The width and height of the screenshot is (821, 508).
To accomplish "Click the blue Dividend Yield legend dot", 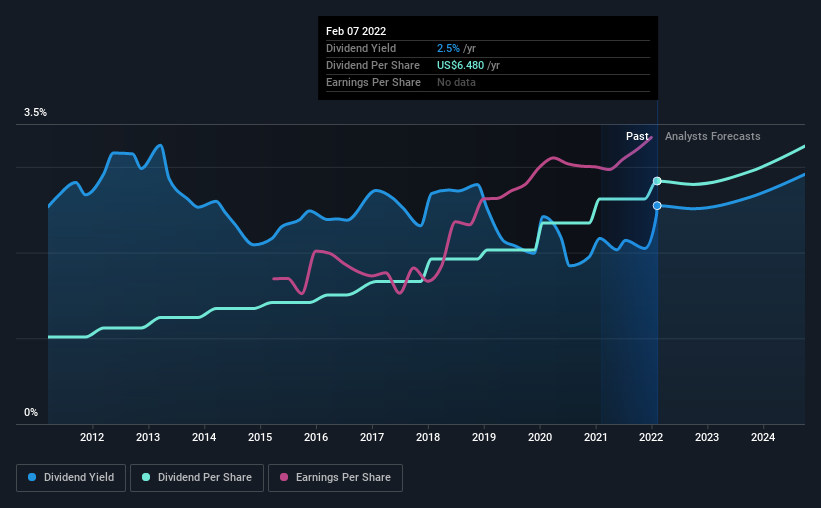I will point(32,477).
